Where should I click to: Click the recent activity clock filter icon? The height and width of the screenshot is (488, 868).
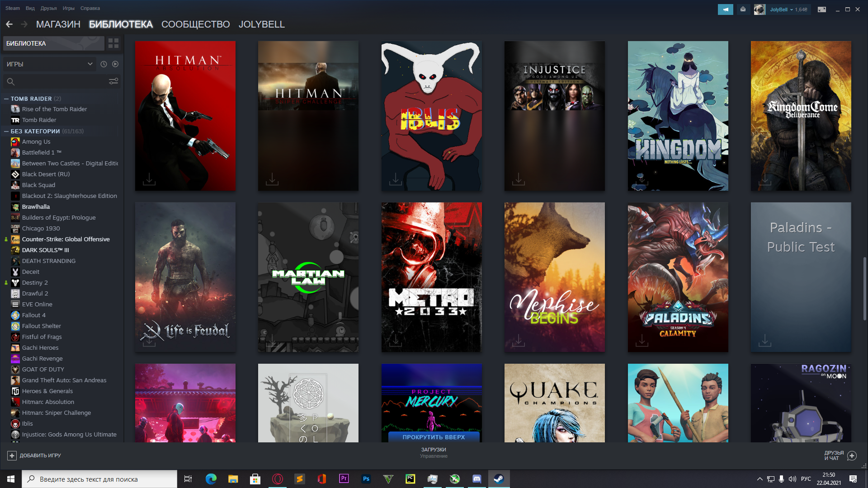coord(104,64)
